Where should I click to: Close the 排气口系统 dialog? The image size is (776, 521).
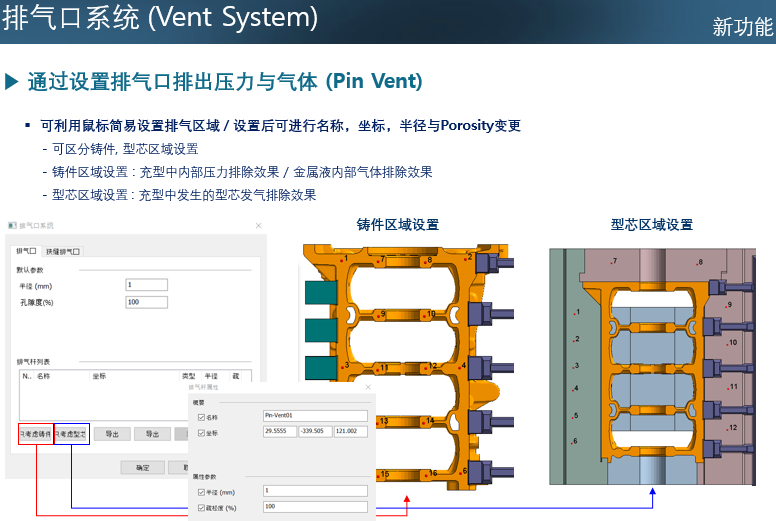click(x=257, y=226)
